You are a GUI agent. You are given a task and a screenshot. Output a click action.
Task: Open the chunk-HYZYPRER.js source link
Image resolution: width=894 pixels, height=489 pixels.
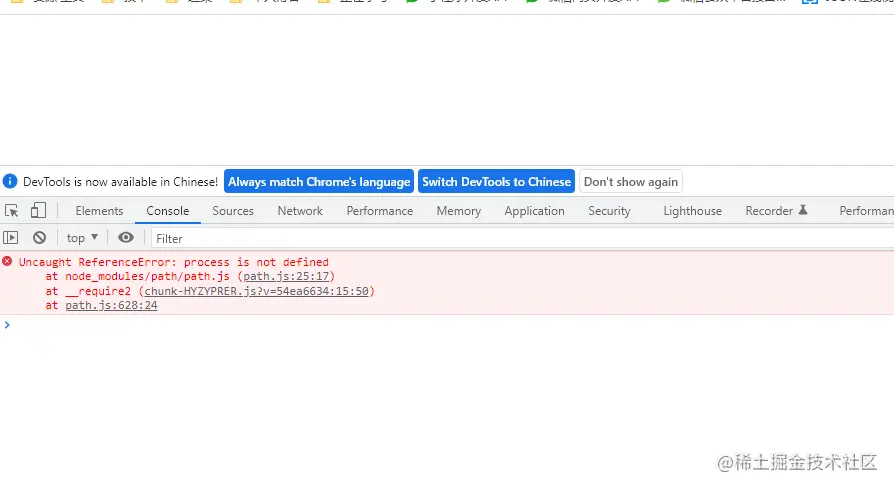257,291
